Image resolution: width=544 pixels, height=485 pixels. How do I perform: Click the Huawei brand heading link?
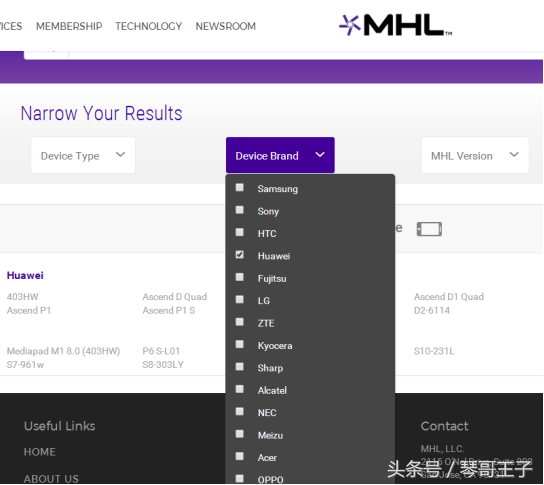coord(25,275)
